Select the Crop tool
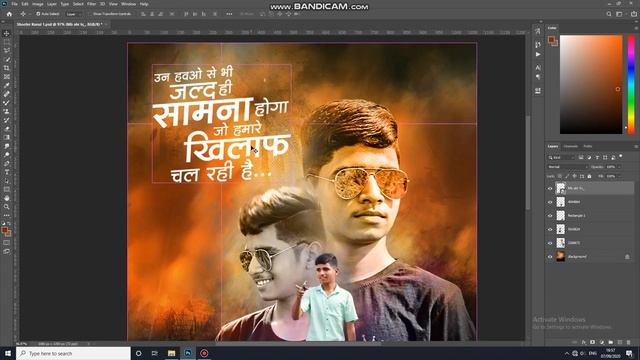 click(7, 68)
